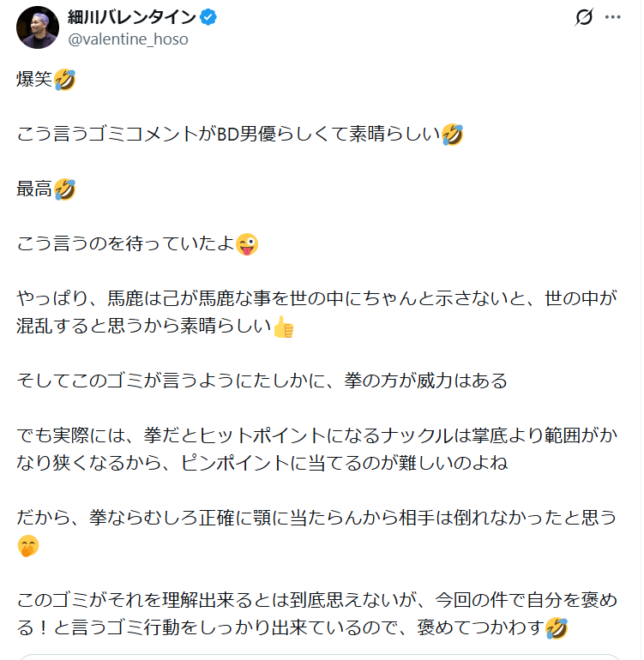Click the text こう言うゴミコメントがBD男優らしくて
Viewport: 644px width, 660px height.
226,135
